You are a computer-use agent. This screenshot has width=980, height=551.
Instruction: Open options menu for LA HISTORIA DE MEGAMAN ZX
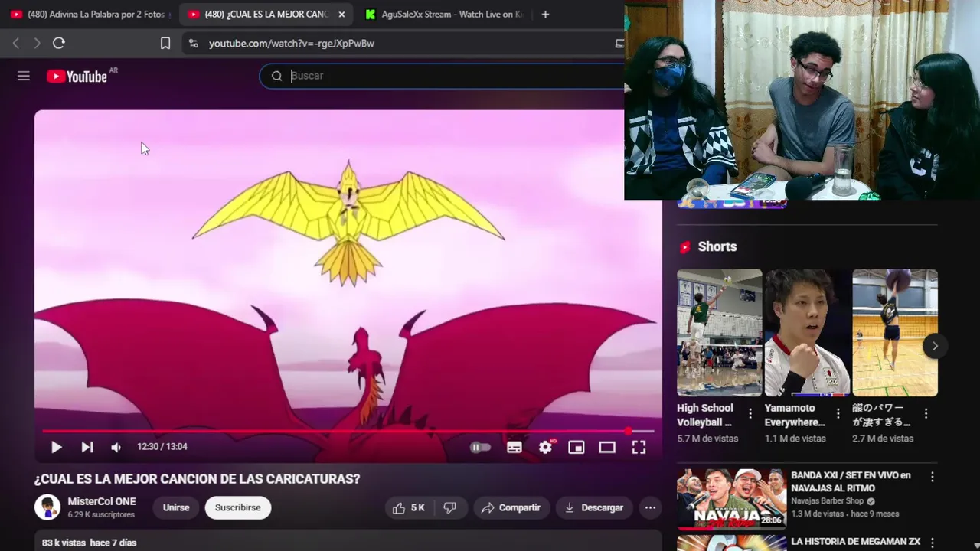(932, 543)
